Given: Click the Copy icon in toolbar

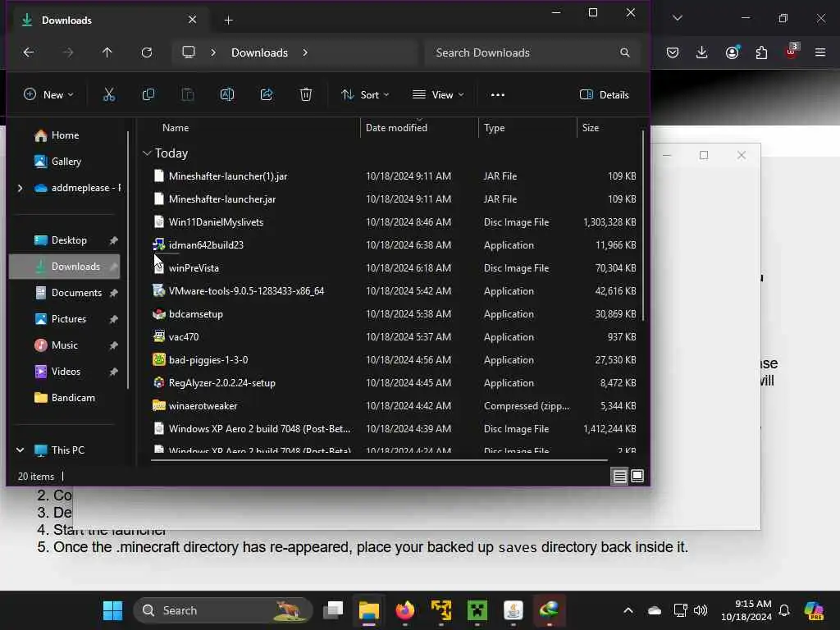Looking at the screenshot, I should click(148, 95).
